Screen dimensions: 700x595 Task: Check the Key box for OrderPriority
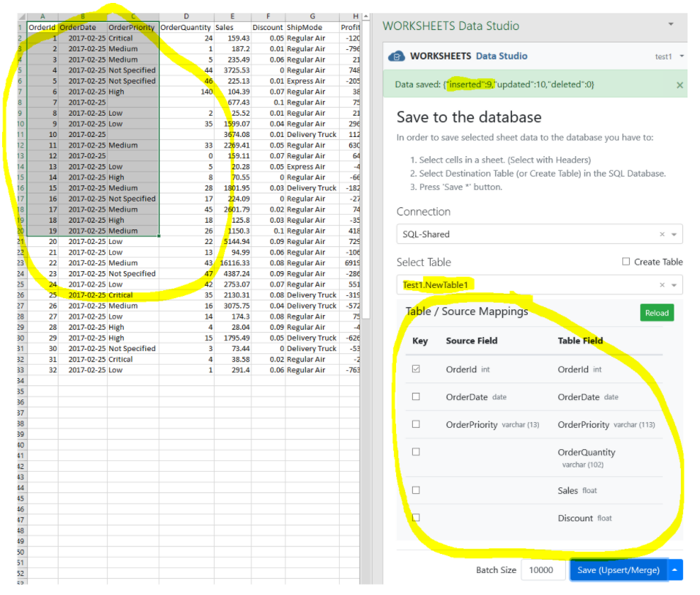click(x=416, y=424)
